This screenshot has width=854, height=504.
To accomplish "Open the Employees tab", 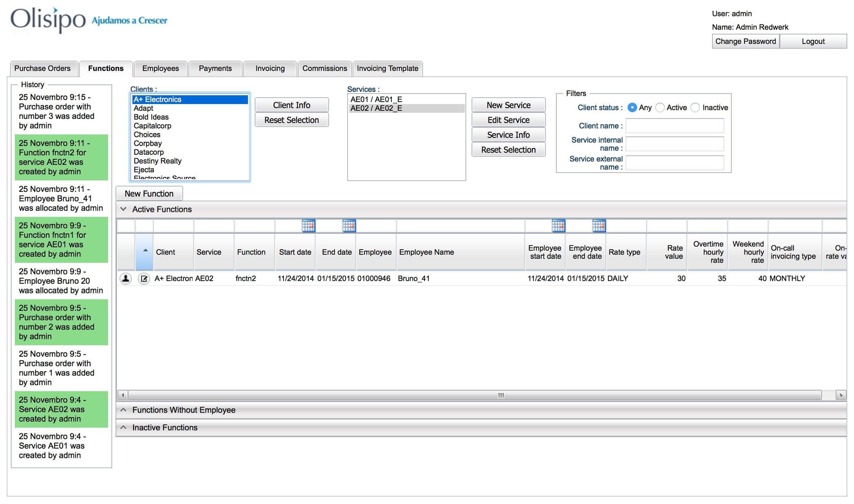I will pyautogui.click(x=160, y=69).
